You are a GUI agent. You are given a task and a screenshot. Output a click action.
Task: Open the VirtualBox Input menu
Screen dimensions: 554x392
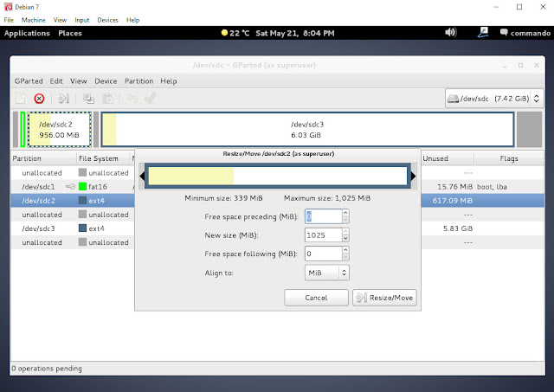82,20
